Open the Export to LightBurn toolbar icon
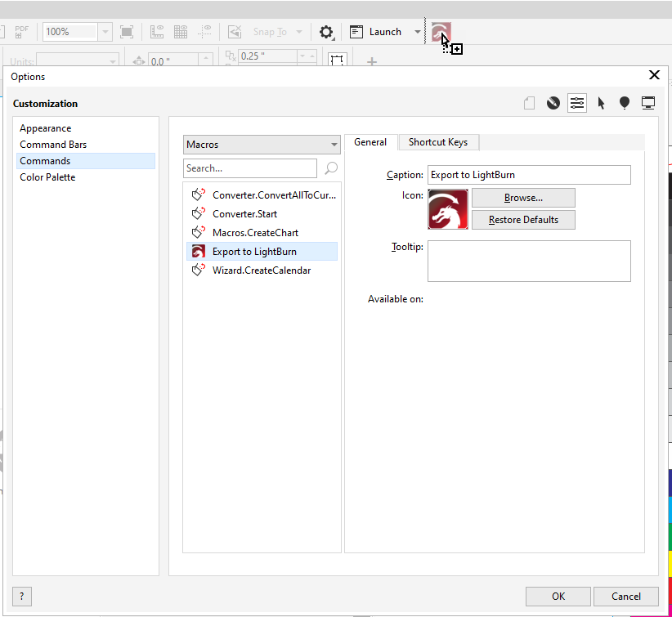Screen dimensions: 672x617 click(x=441, y=32)
